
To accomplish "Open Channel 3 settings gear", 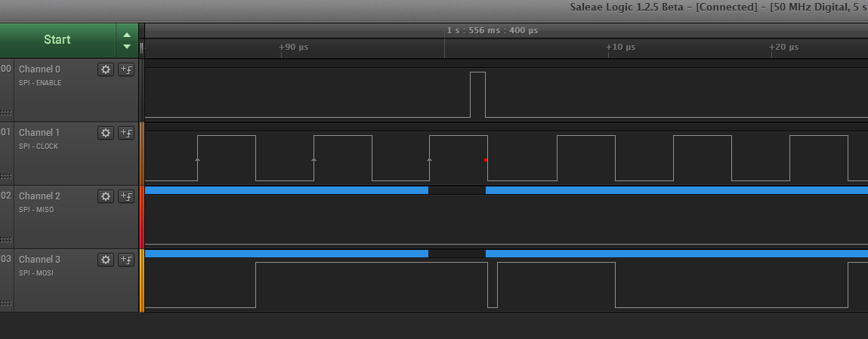I will click(x=106, y=260).
